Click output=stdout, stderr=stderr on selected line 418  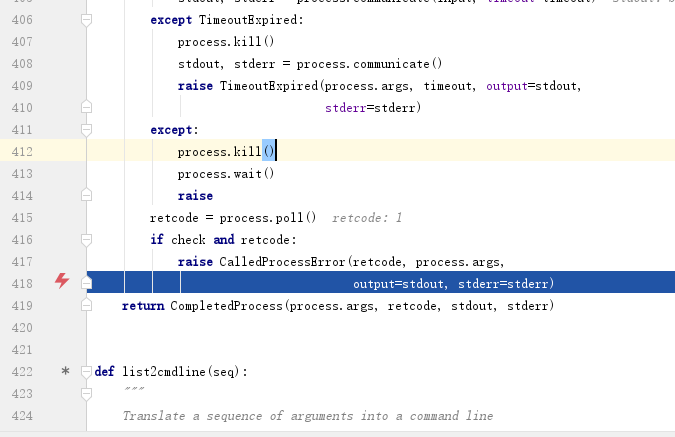(451, 284)
